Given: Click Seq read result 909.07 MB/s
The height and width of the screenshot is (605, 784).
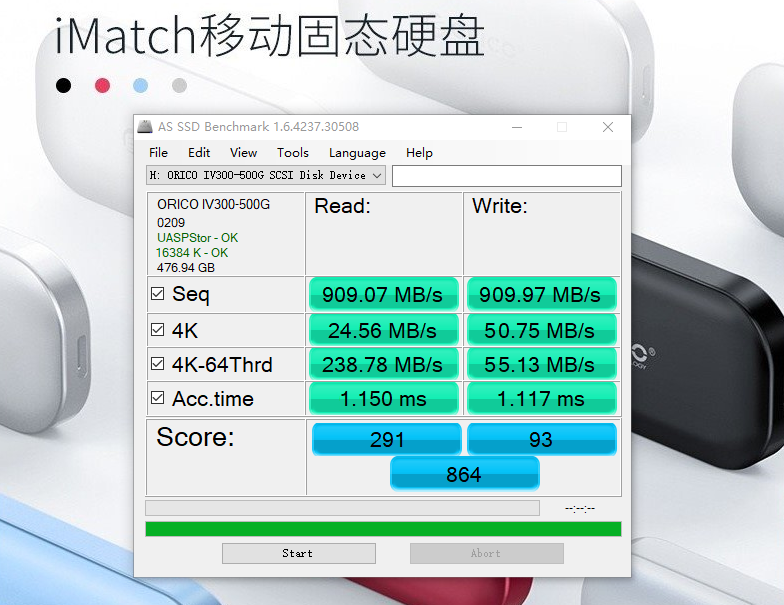Looking at the screenshot, I should [384, 294].
